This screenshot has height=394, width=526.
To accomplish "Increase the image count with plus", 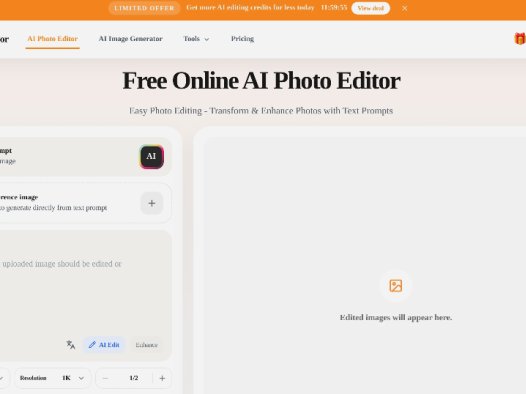I will click(x=162, y=378).
